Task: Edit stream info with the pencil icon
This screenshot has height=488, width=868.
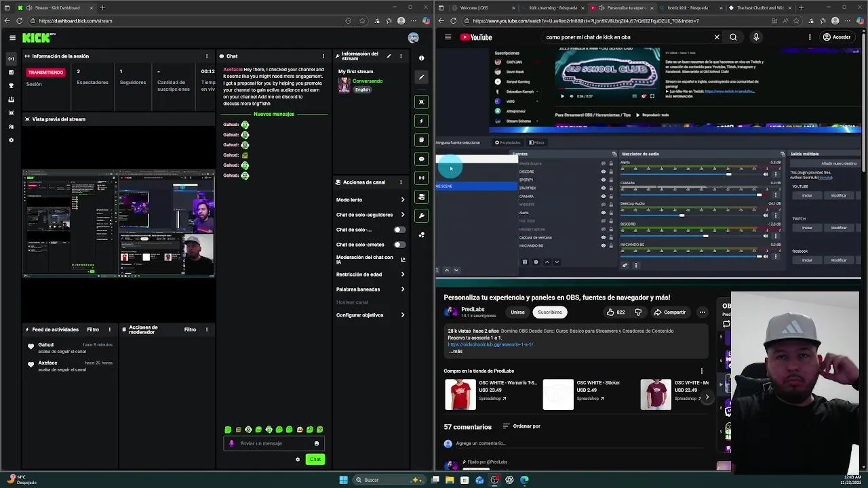Action: point(389,56)
